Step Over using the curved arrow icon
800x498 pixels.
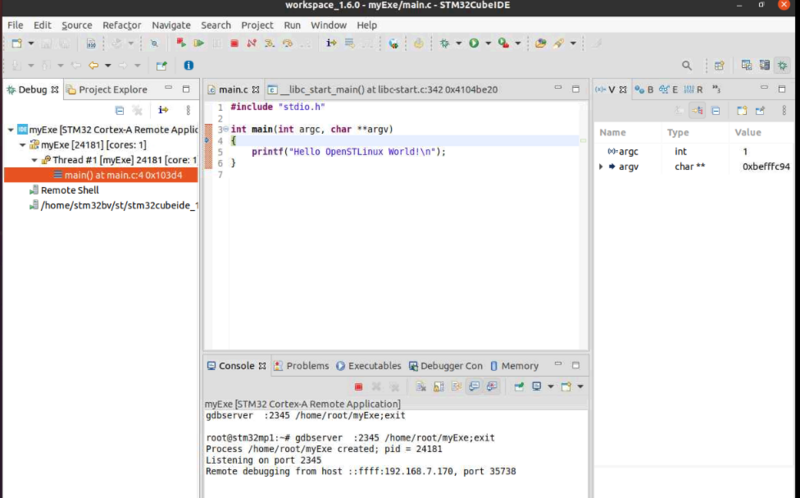(x=287, y=43)
